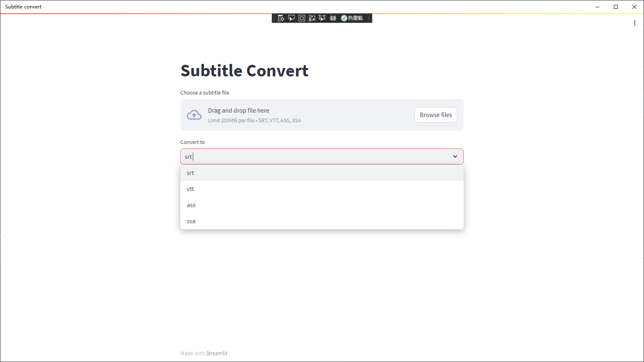Click the XAML binding failures icon
Screen dimensions: 644x362
pos(333,18)
